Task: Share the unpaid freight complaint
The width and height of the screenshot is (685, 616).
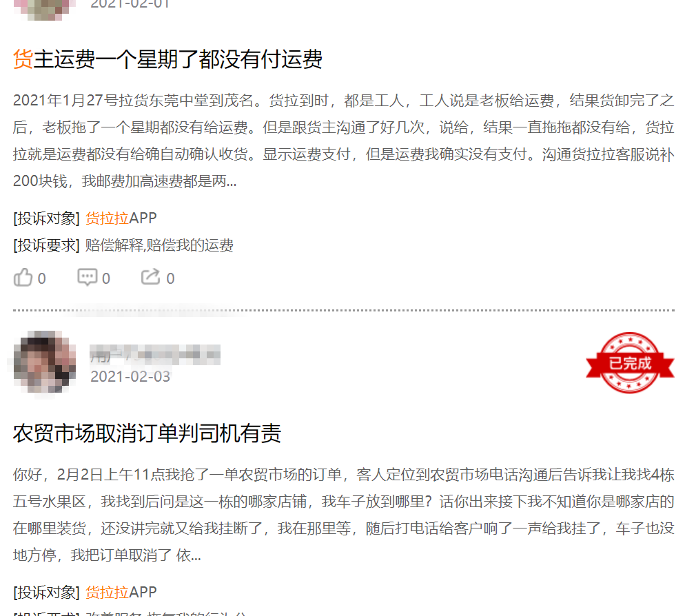Action: pyautogui.click(x=150, y=277)
